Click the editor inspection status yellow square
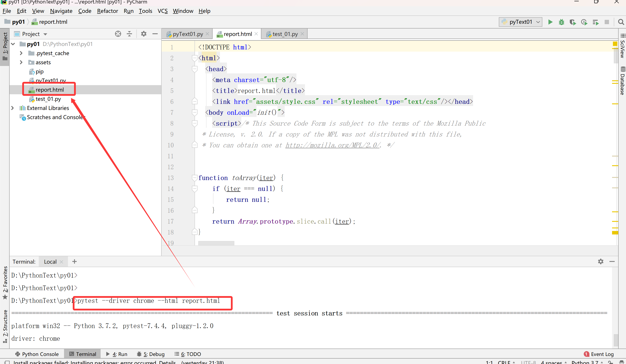 pyautogui.click(x=615, y=44)
